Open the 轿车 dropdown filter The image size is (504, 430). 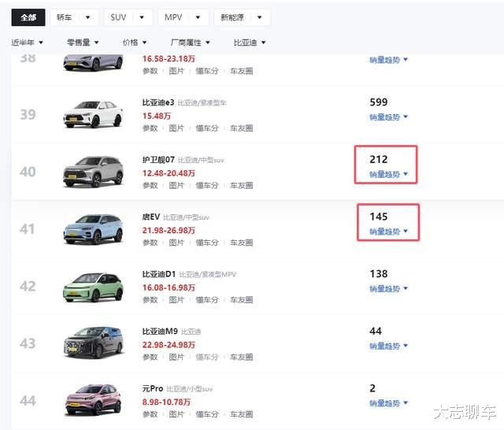74,17
